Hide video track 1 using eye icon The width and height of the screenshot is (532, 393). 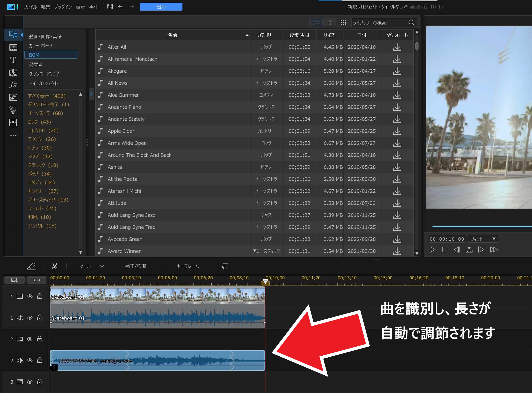(x=30, y=296)
